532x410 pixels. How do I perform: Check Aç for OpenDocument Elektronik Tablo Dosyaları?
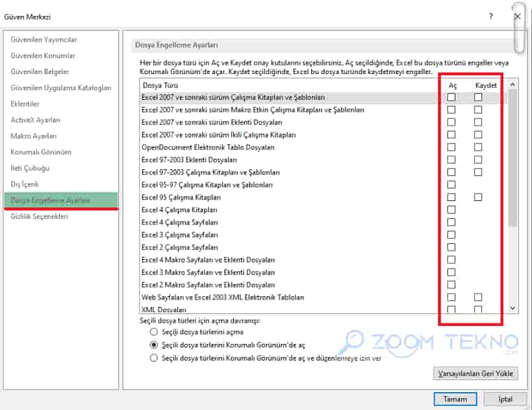(x=451, y=147)
